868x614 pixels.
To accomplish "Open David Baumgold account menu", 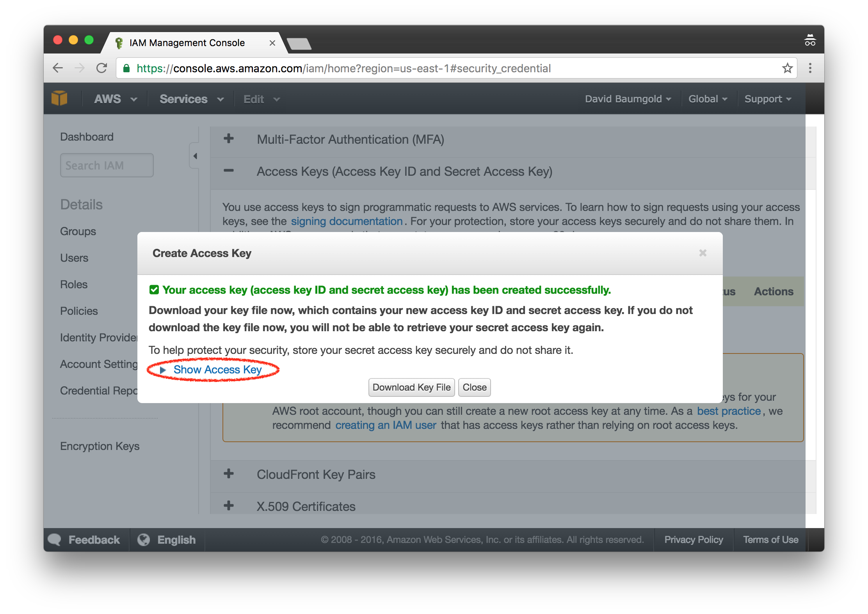I will pyautogui.click(x=628, y=99).
